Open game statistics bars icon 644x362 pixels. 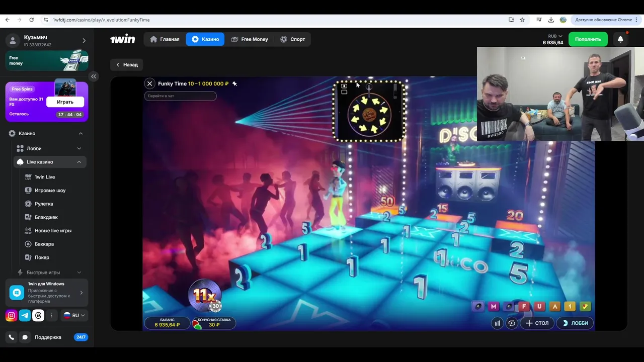[497, 323]
